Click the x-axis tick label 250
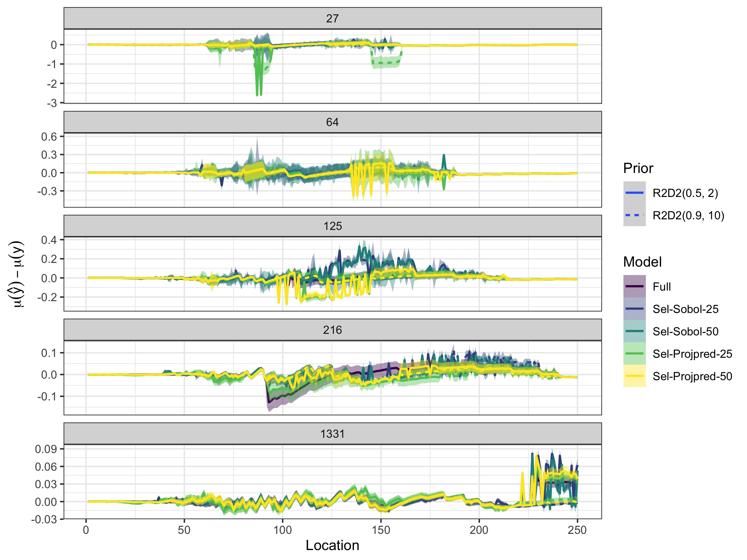This screenshot has height=560, width=747. [x=577, y=530]
